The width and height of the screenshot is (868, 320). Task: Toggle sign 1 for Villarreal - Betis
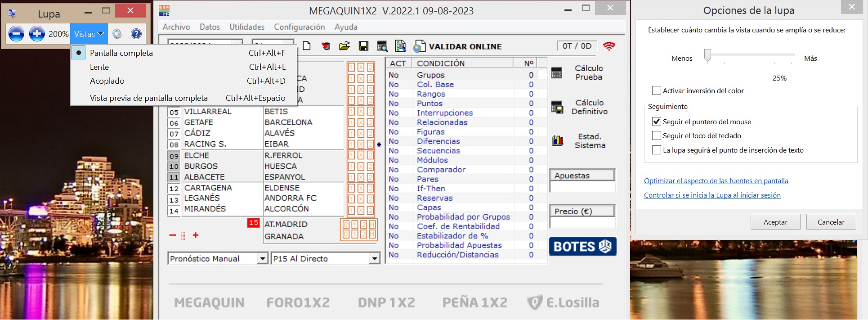pos(351,111)
